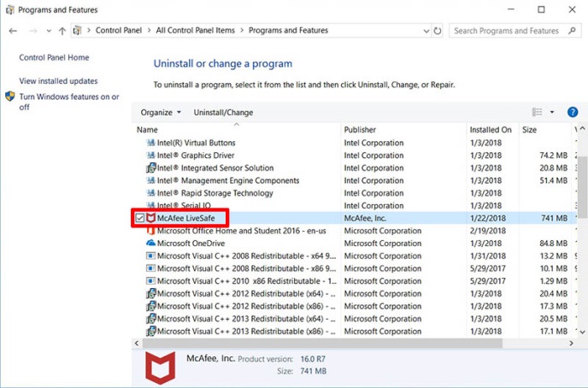Click the shield icon beside Turn Windows features

(10, 97)
